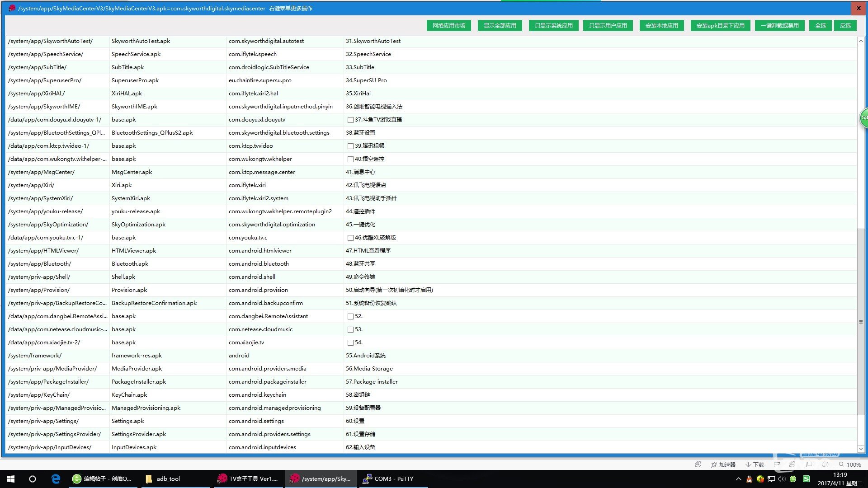Select the 55.Android系统 entry
Viewport: 868px width, 488px height.
click(x=366, y=356)
